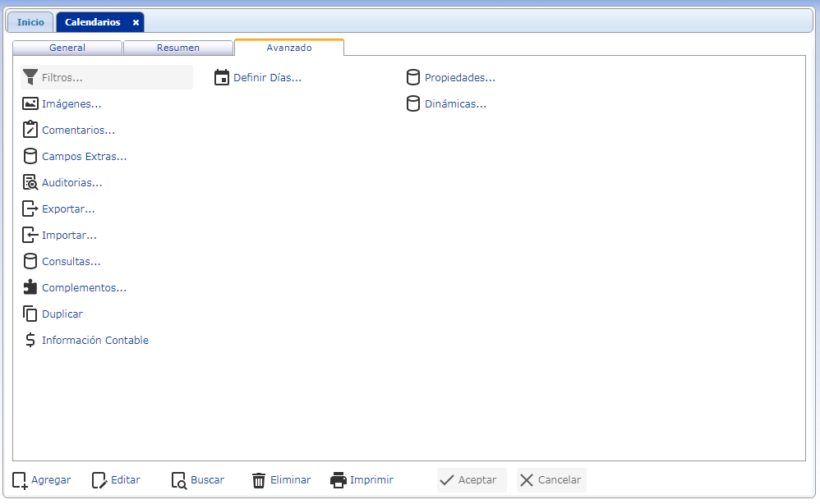Viewport: 820px width, 504px height.
Task: Click the Buscar button label
Action: tap(207, 480)
